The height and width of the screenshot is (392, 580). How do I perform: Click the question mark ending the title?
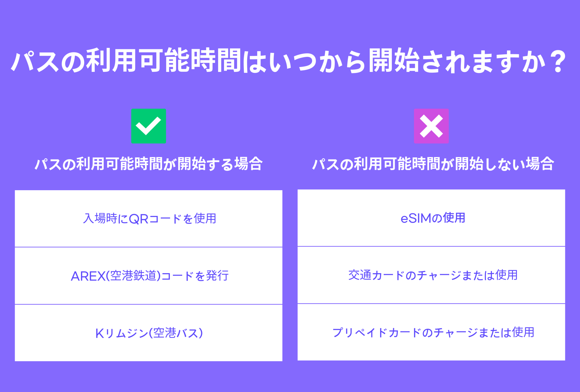pos(559,61)
